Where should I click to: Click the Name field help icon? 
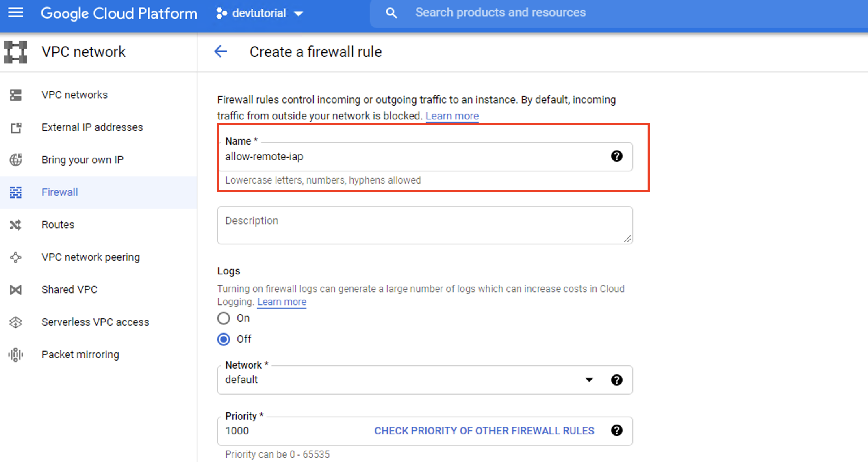616,156
